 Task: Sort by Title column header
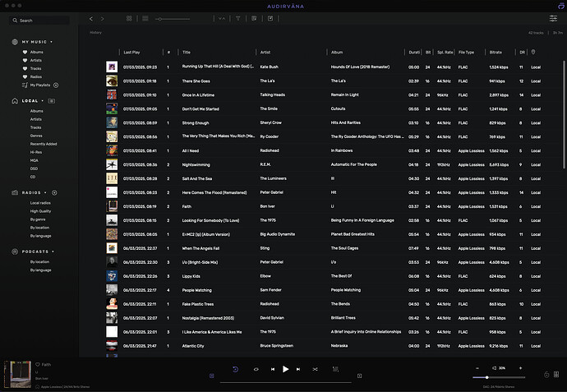[x=187, y=53]
